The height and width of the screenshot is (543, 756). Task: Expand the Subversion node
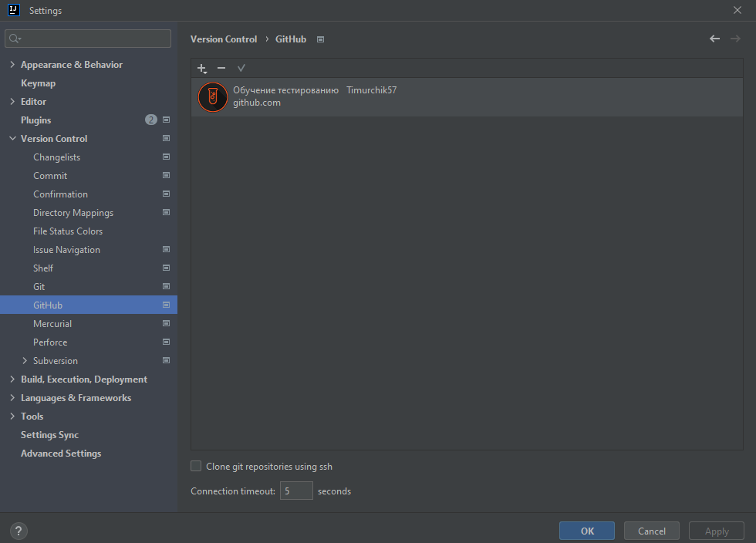tap(25, 361)
